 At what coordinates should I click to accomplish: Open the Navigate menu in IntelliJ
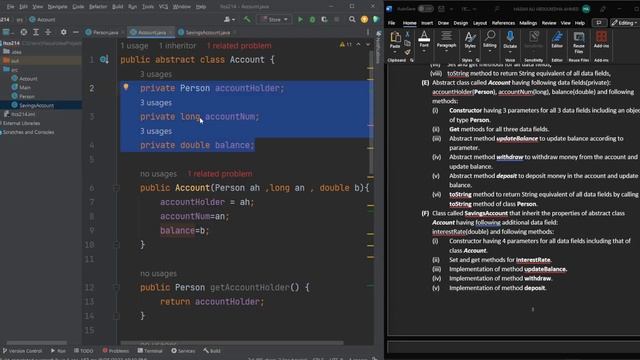point(58,7)
